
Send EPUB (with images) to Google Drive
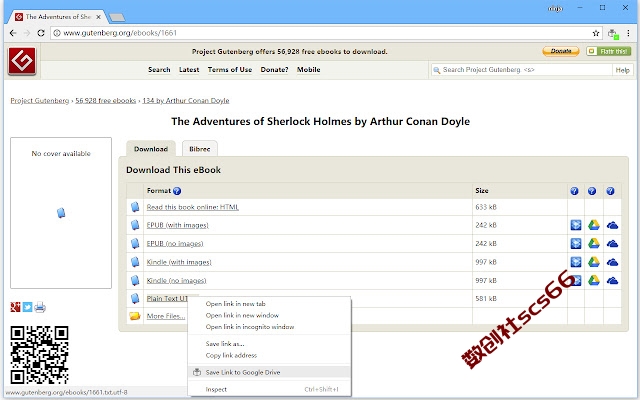tap(593, 225)
